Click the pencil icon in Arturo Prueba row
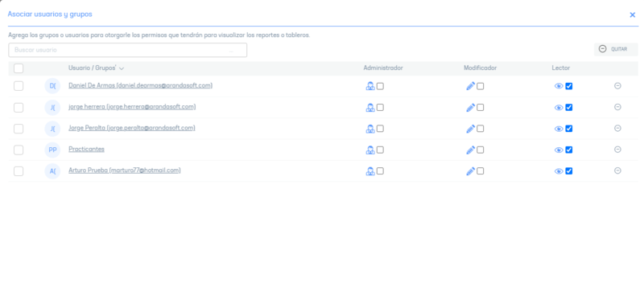 click(x=471, y=171)
